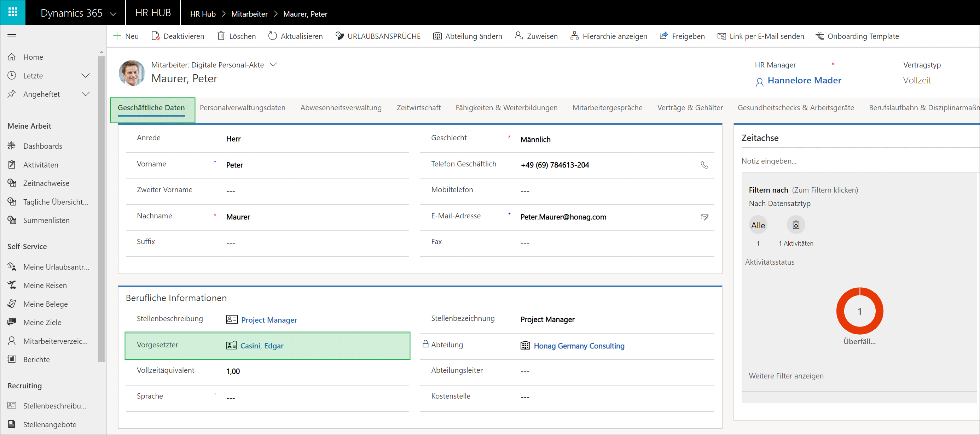The image size is (980, 435).
Task: Click the Hierarchie anzeigen toolbar button
Action: (x=609, y=36)
